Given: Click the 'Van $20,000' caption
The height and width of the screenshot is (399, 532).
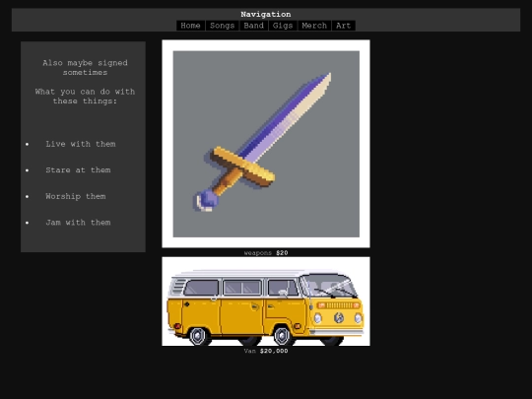Looking at the screenshot, I should tap(266, 351).
